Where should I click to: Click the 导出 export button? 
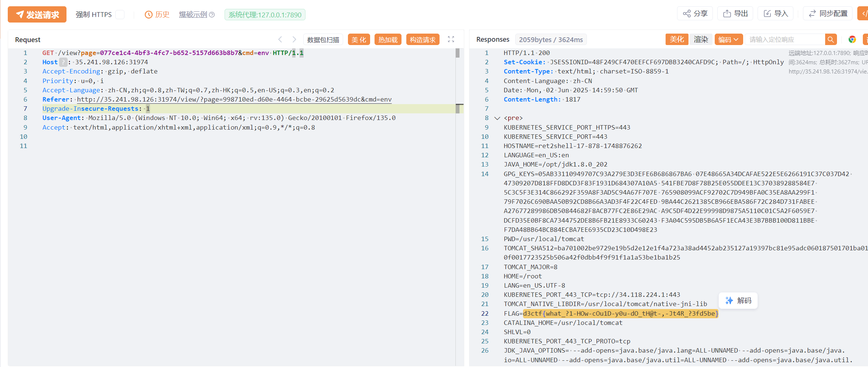click(735, 14)
